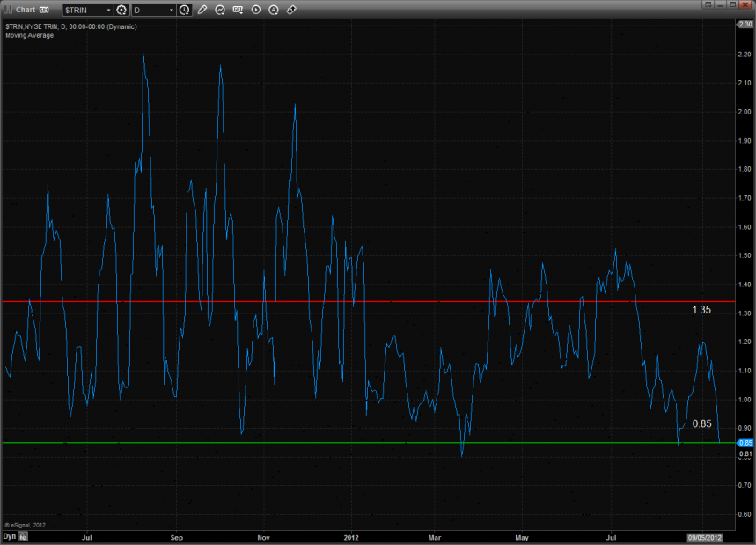Screen dimensions: 756x545
Task: Close the chart window
Action: click(x=745, y=4)
